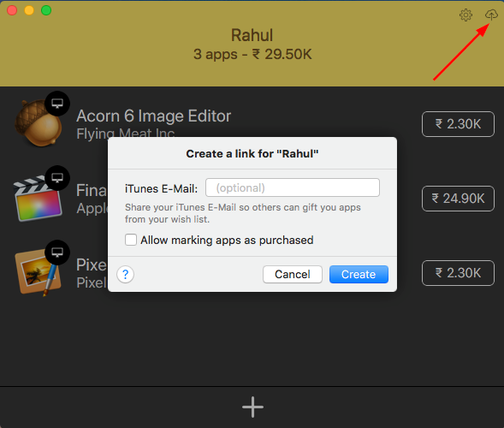
Task: Click the "3 apps - ₹ 29.50K" summary text
Action: (252, 54)
